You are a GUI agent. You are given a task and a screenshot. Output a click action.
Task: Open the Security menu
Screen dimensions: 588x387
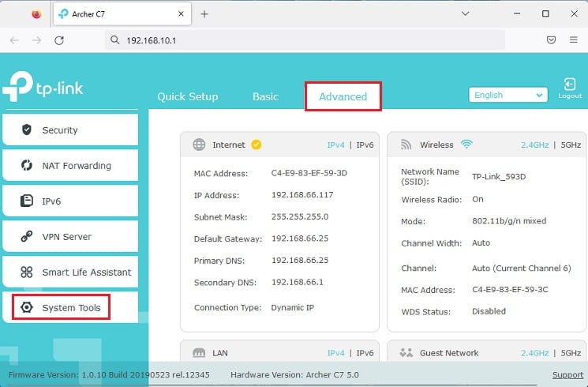(70, 130)
